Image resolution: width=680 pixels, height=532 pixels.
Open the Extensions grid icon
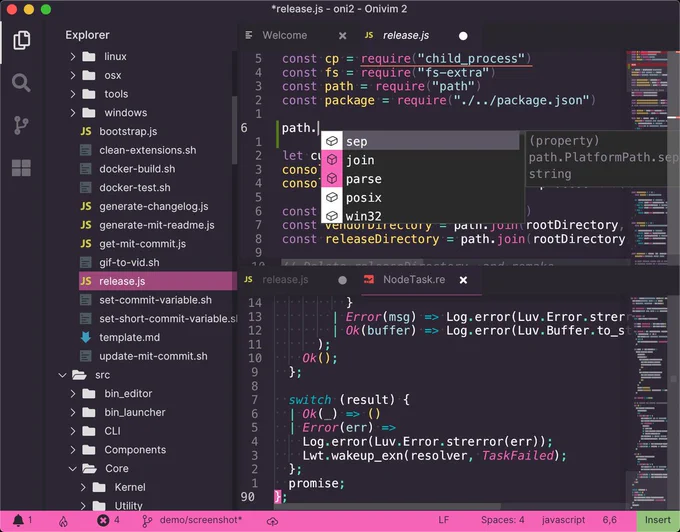point(21,168)
